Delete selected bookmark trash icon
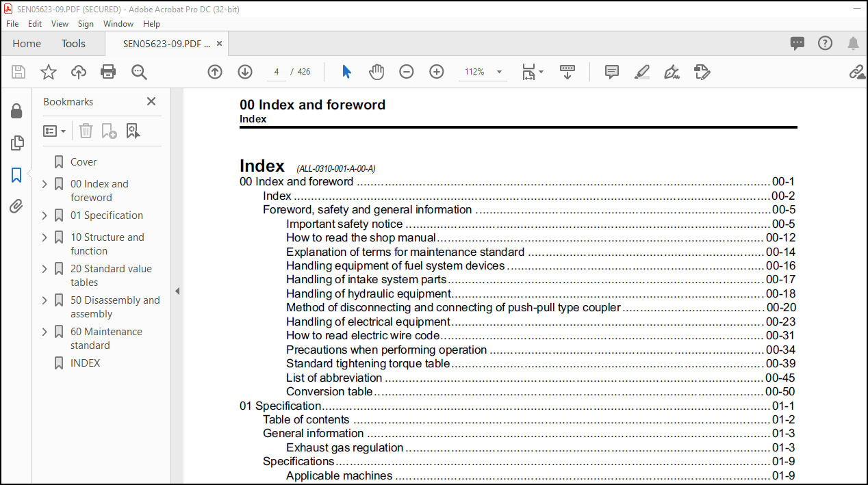Screen dimensions: 868x485 coord(86,131)
